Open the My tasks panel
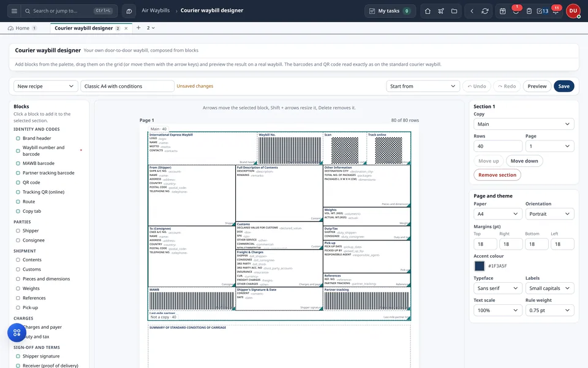 [x=390, y=11]
